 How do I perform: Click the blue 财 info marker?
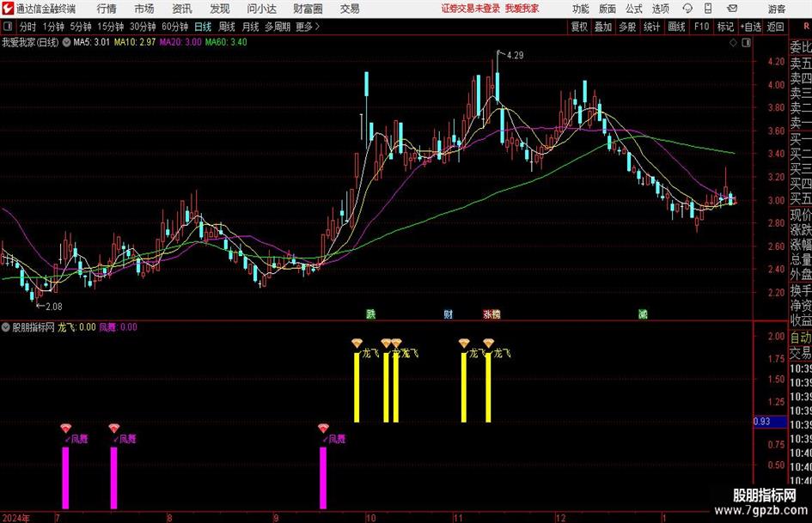point(449,313)
